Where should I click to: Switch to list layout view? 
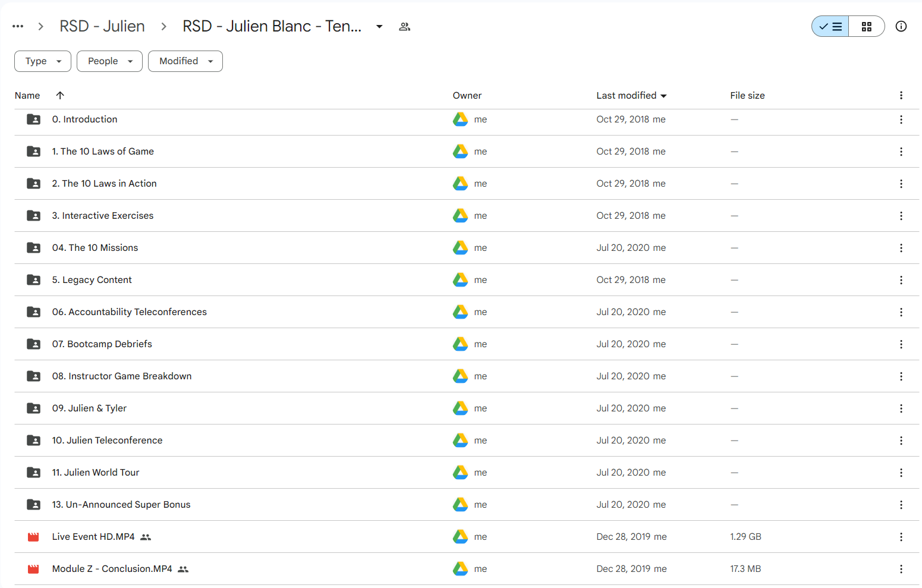click(830, 26)
